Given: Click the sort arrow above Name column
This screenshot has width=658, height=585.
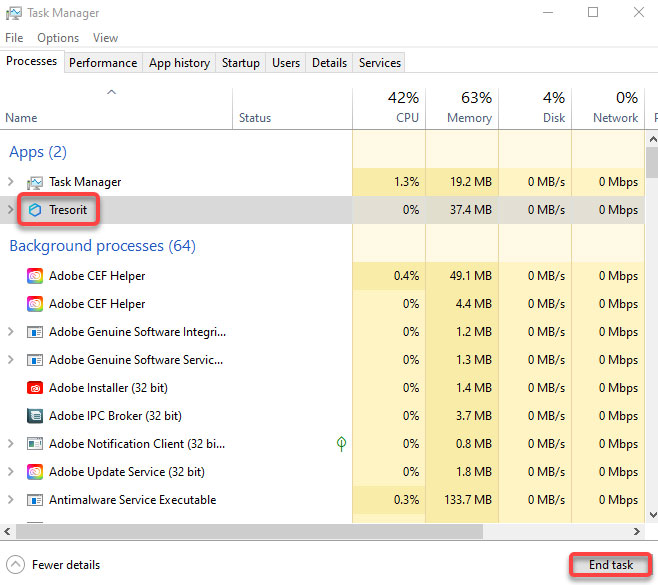Looking at the screenshot, I should pos(111,92).
